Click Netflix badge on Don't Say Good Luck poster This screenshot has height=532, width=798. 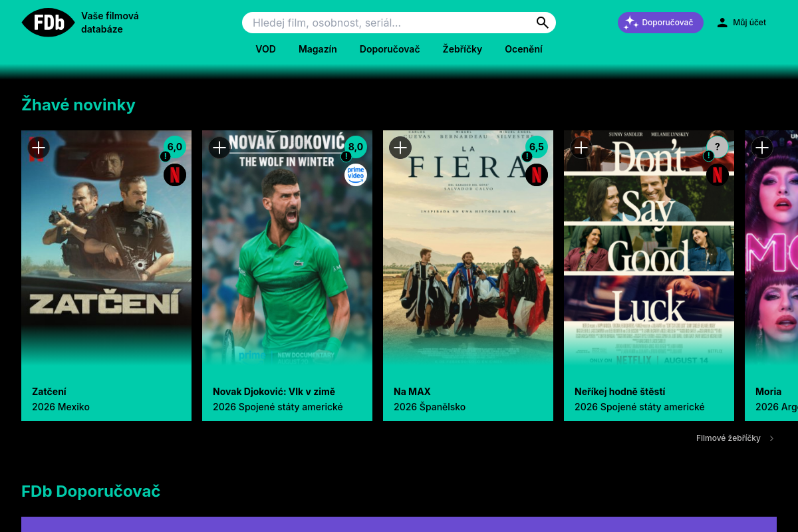(718, 175)
